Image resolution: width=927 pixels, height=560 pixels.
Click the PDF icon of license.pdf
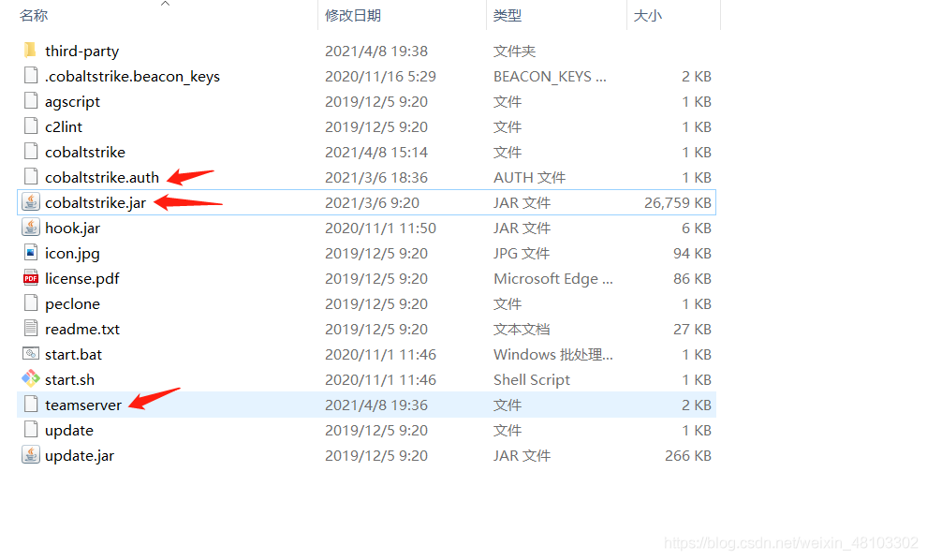(31, 278)
